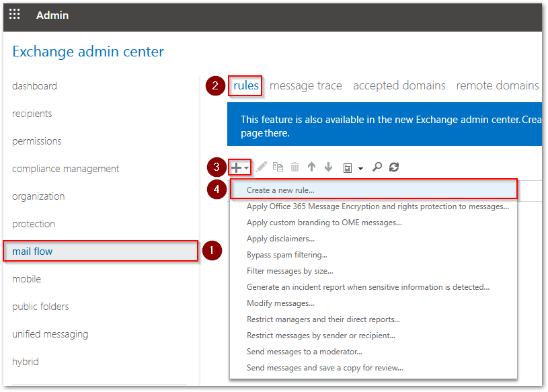
Task: Open the accepted domains tab
Action: 399,85
